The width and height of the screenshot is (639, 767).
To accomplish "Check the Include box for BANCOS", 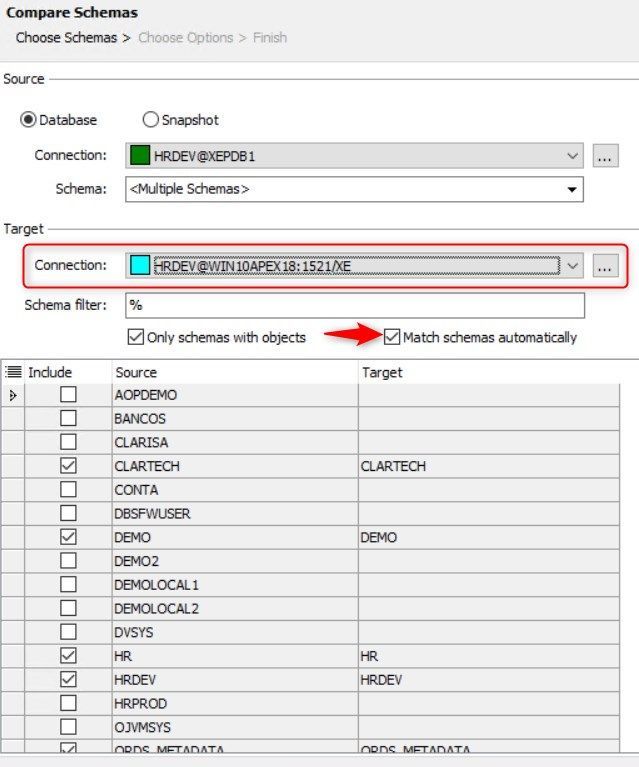I will [x=68, y=418].
